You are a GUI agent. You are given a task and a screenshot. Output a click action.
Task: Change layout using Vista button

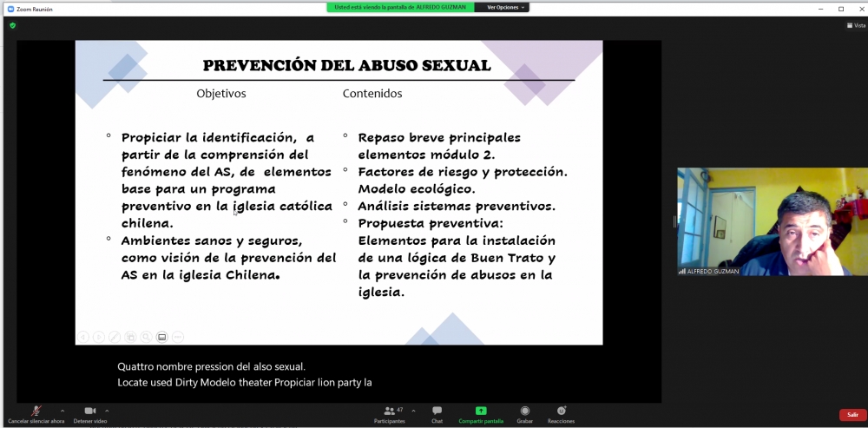click(856, 25)
